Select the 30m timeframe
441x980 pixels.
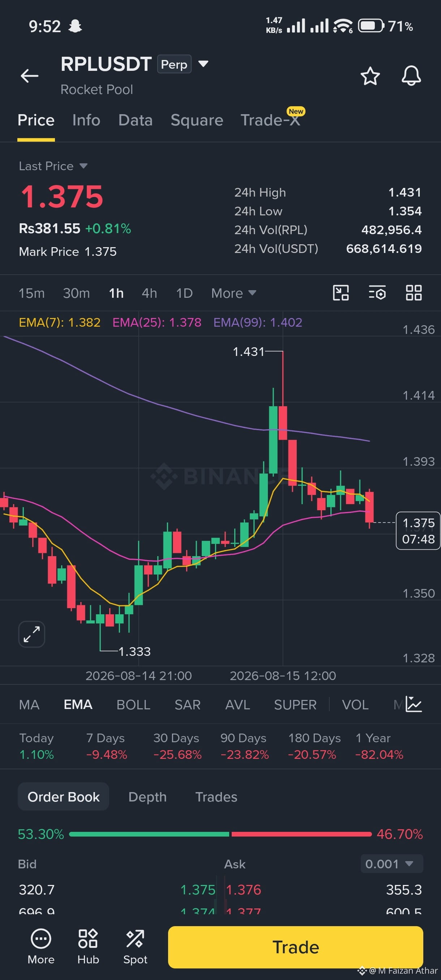77,293
